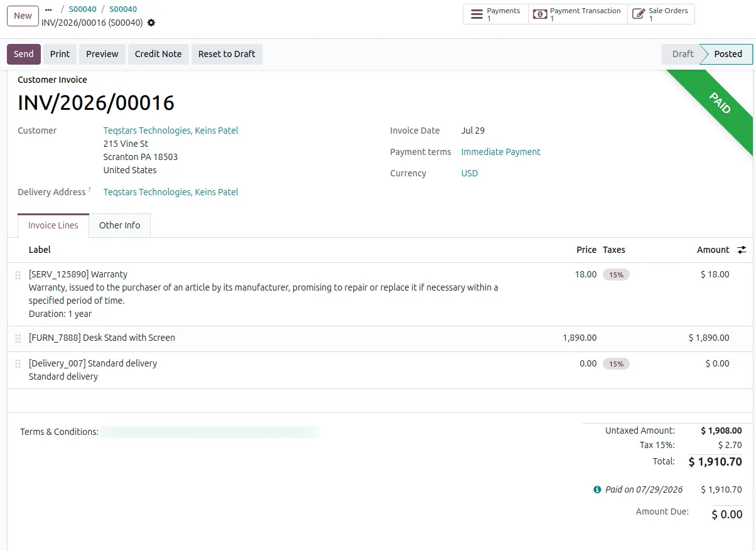This screenshot has width=756, height=551.
Task: Click price 1,890.00 on Desk Stand line
Action: coord(580,338)
